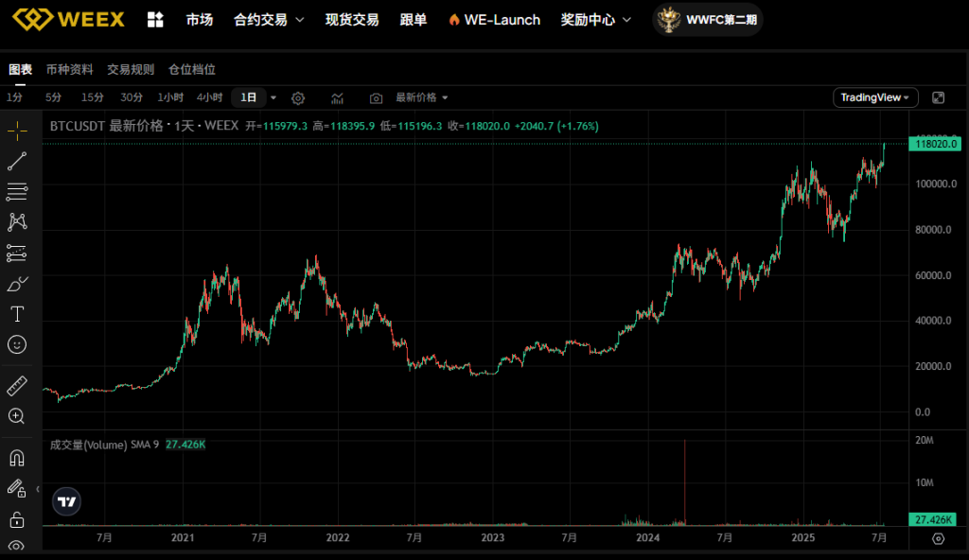Expand the TradingView chart type dropdown

(x=876, y=97)
